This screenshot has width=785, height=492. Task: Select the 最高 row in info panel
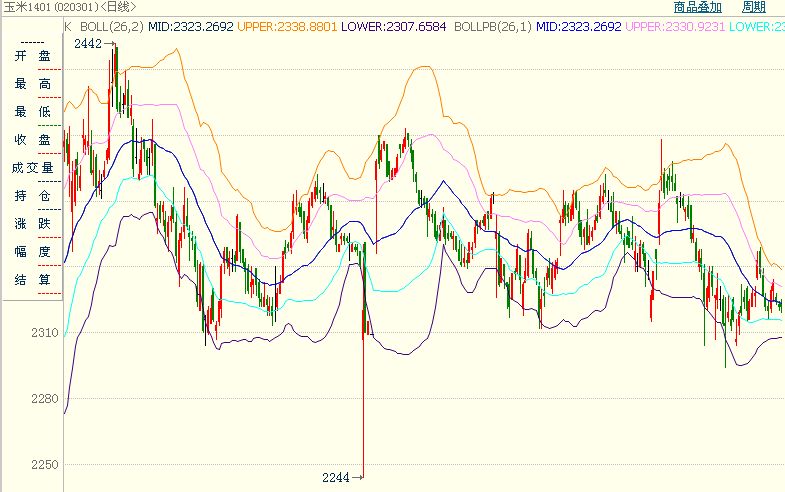pos(32,84)
